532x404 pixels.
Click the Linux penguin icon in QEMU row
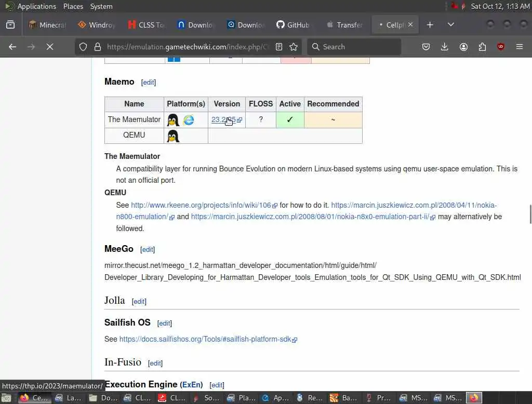[173, 136]
